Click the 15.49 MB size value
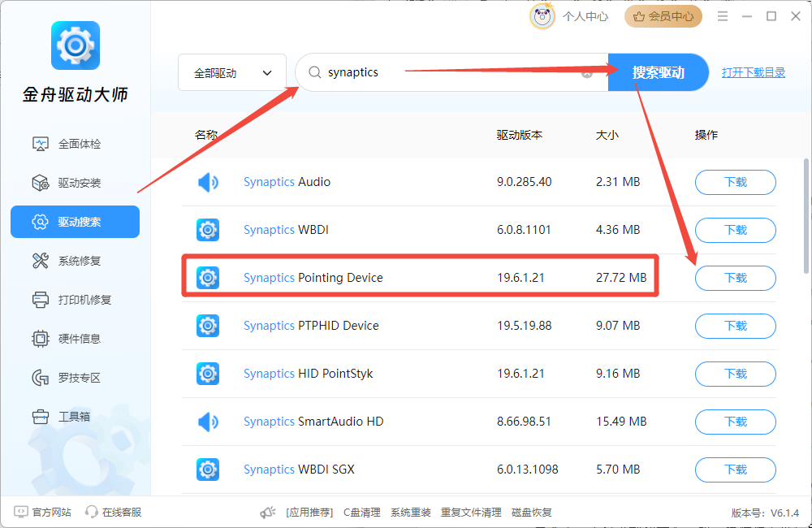Screen dimensions: 812x528 click(621, 422)
